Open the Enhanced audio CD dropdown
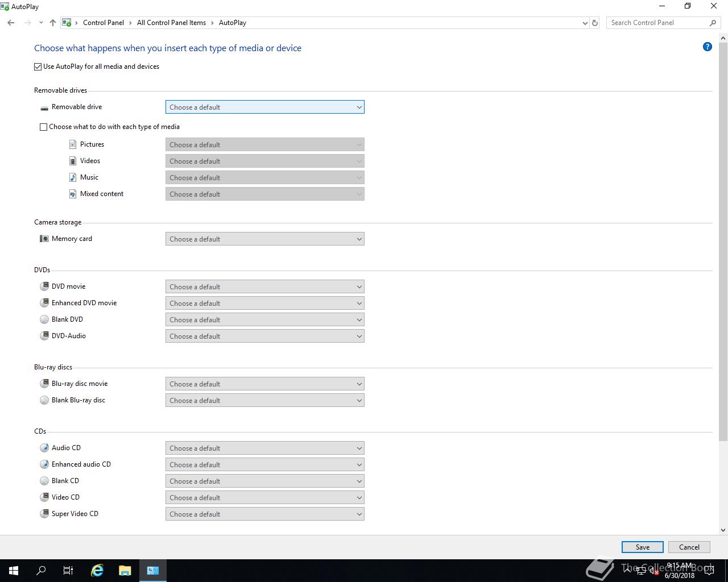The image size is (728, 582). click(x=265, y=464)
